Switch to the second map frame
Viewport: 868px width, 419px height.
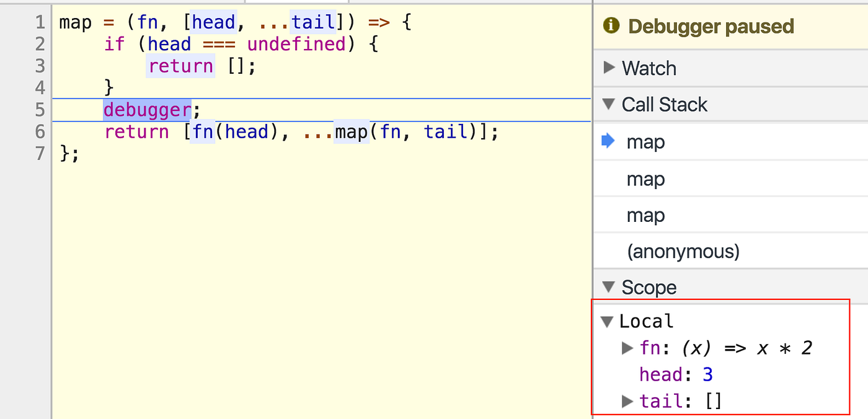pyautogui.click(x=646, y=179)
